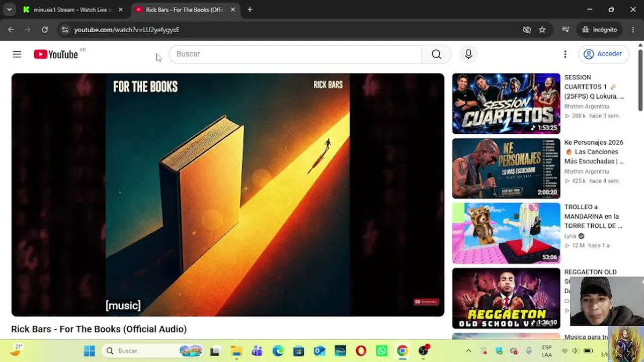Open the Wi-Fi network icon in the tray
Screen dimensions: 644x362
pyautogui.click(x=565, y=351)
